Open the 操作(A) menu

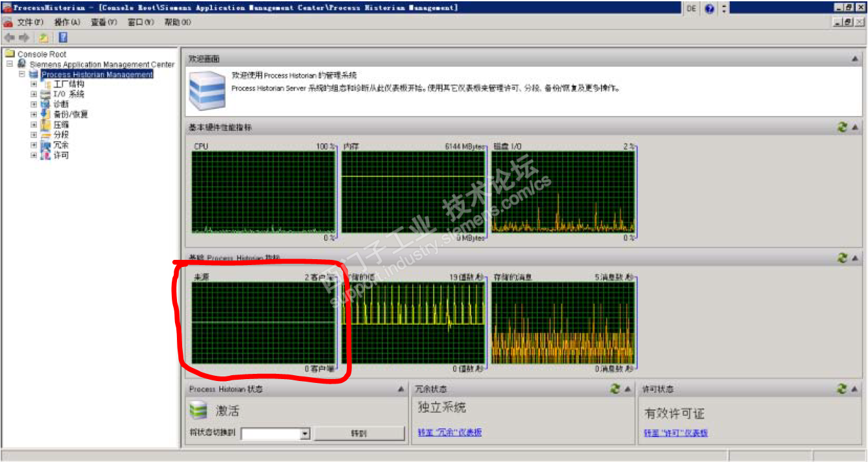coord(67,22)
